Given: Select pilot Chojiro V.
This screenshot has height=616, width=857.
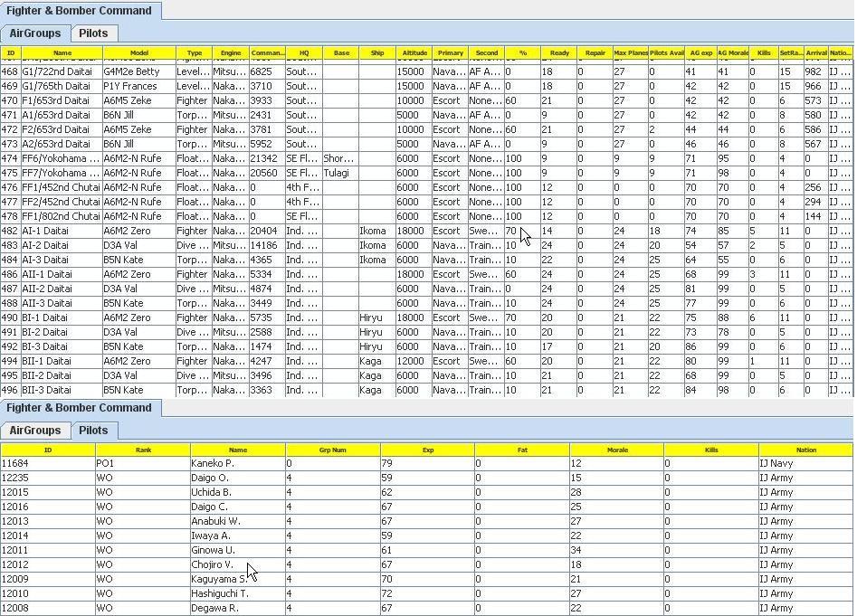Looking at the screenshot, I should pos(426,564).
